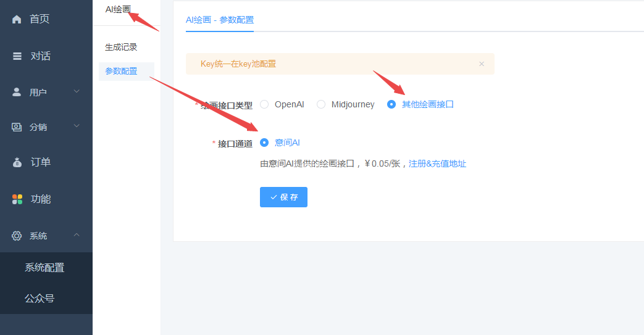The height and width of the screenshot is (335, 644).
Task: Collapse the 系统 menu chevron
Action: click(x=77, y=235)
